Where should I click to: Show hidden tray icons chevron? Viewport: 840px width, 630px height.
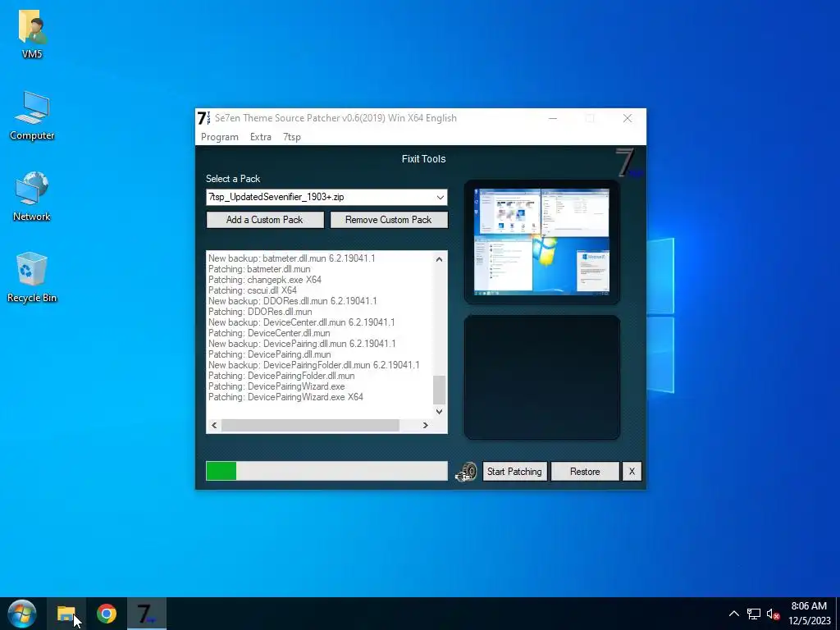734,614
